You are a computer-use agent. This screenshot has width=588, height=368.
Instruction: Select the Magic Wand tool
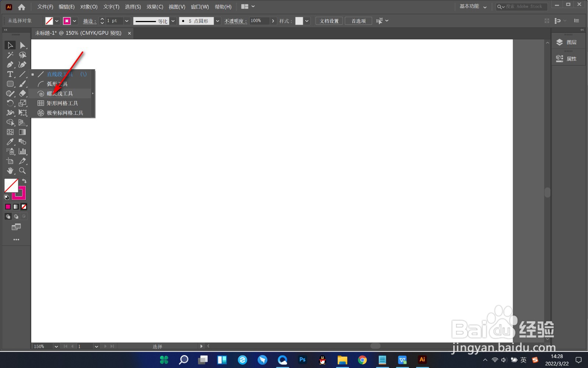click(10, 55)
